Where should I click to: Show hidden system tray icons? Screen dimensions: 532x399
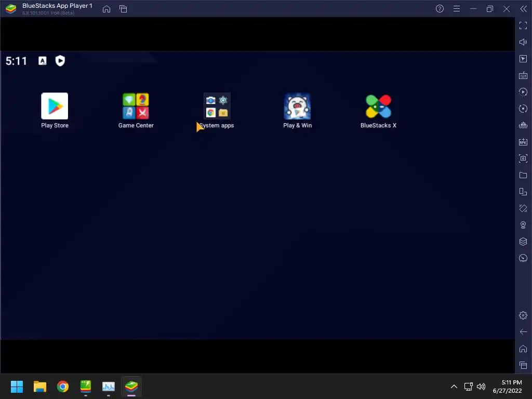coord(454,387)
